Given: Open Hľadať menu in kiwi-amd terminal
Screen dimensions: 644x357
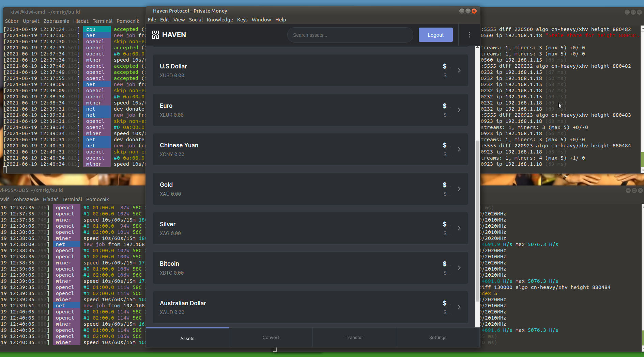Looking at the screenshot, I should (x=81, y=21).
